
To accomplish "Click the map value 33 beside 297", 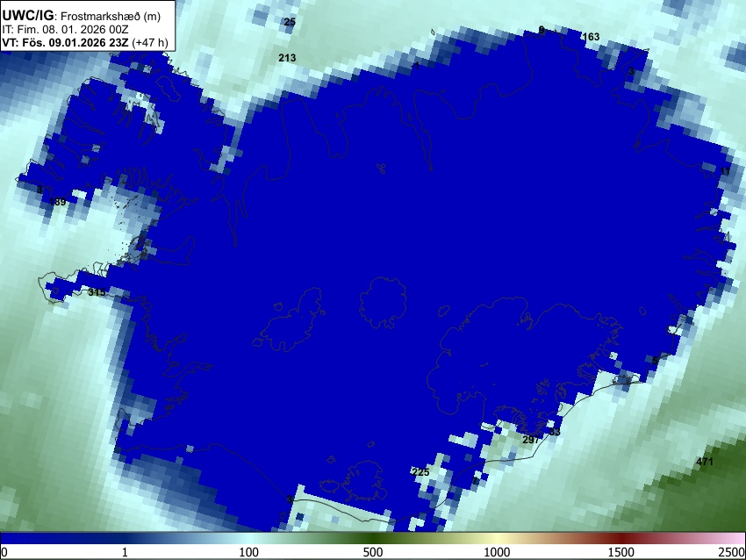I will (x=555, y=432).
